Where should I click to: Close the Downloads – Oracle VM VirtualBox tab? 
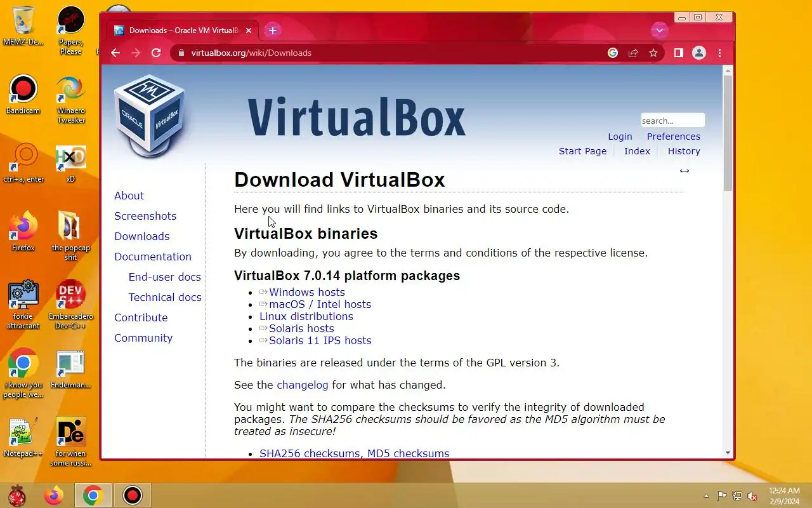[249, 30]
